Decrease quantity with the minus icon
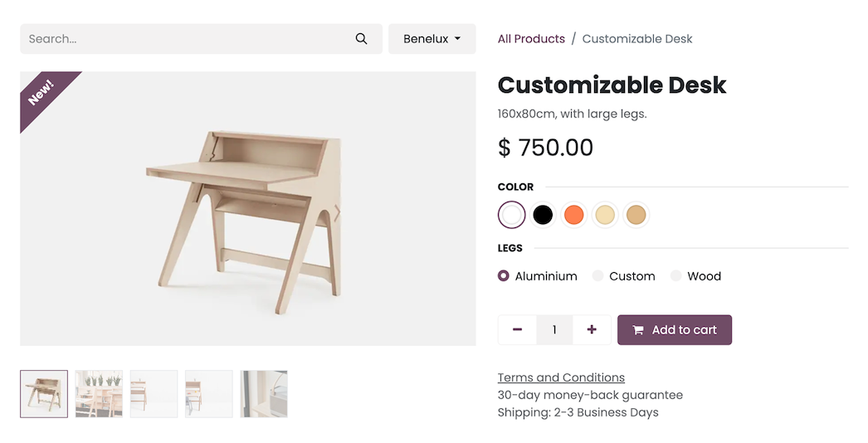Image resolution: width=868 pixels, height=443 pixels. 517,330
